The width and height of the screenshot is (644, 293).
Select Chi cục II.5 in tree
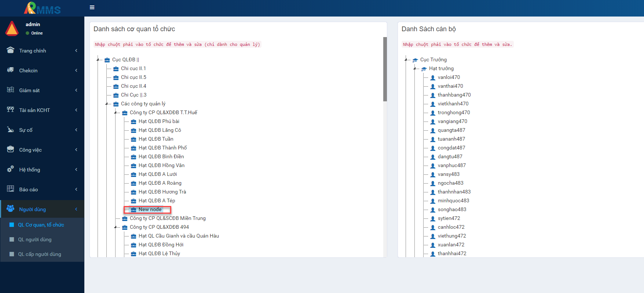point(133,77)
